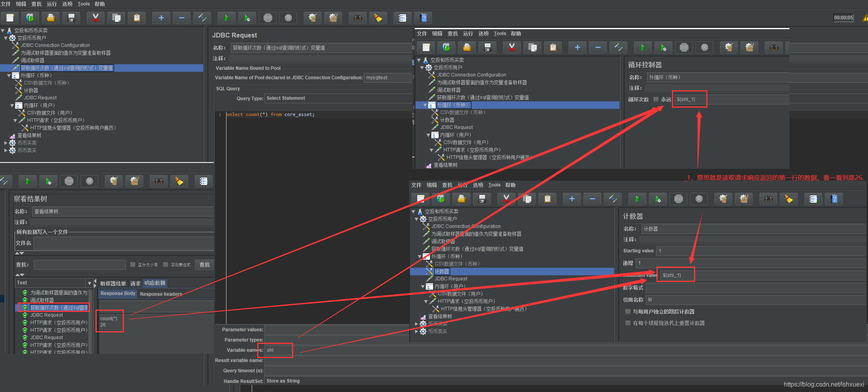Viewport: 868px width, 392px height.
Task: Click 查找 search text field in results tree
Action: click(x=80, y=265)
